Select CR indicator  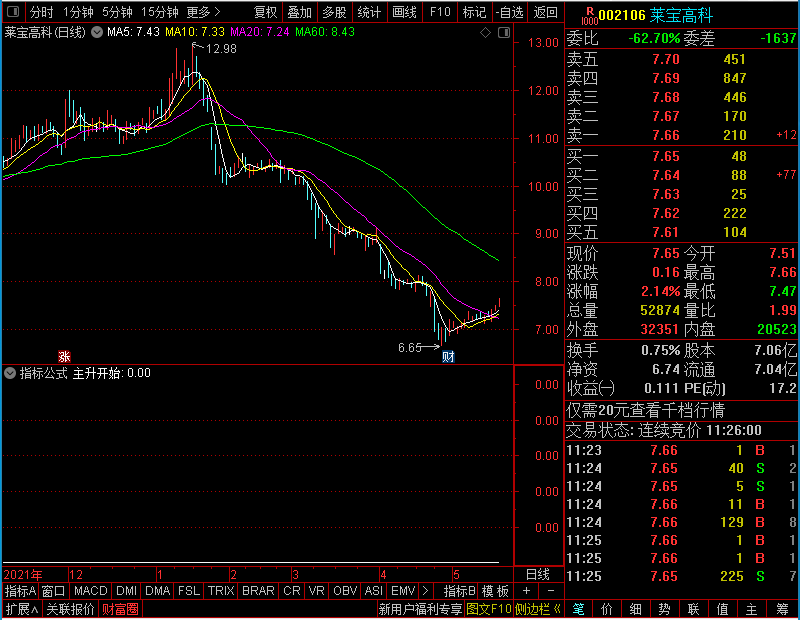292,591
